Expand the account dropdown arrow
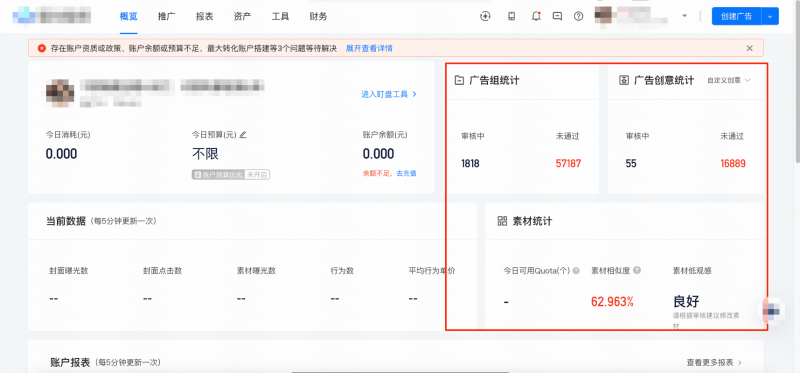This screenshot has width=800, height=373. (x=685, y=16)
